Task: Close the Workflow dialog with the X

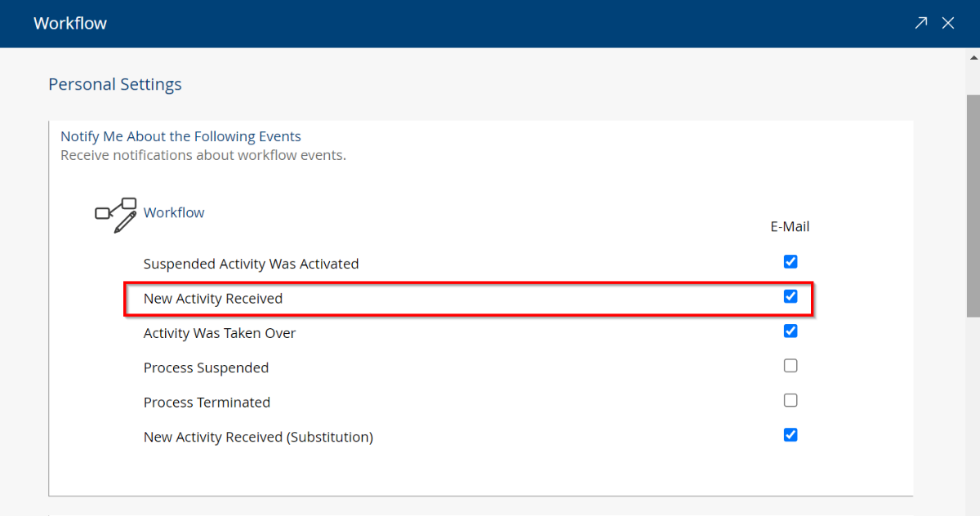Action: point(948,23)
